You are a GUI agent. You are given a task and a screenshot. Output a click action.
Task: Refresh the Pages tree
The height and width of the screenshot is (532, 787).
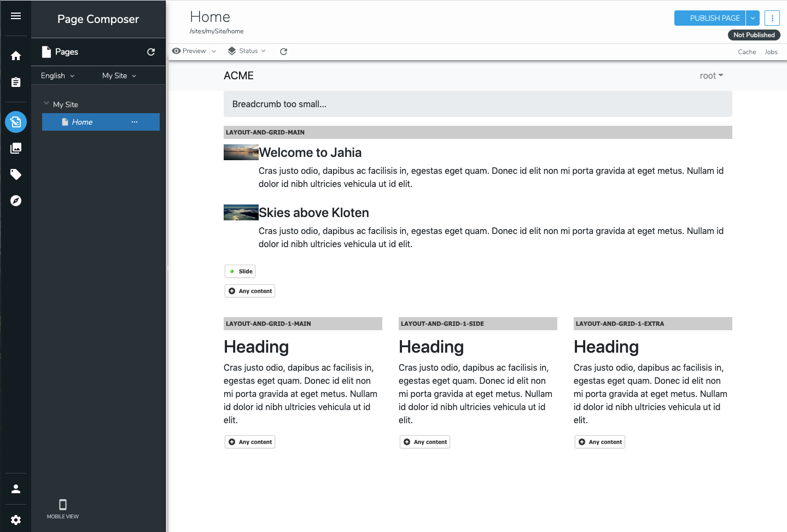[x=151, y=52]
